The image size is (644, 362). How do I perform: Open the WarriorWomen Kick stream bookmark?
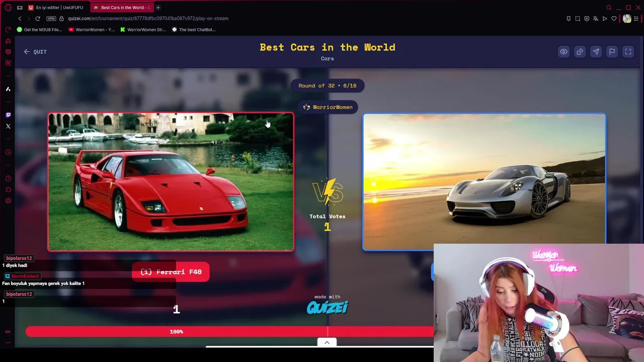(x=143, y=30)
